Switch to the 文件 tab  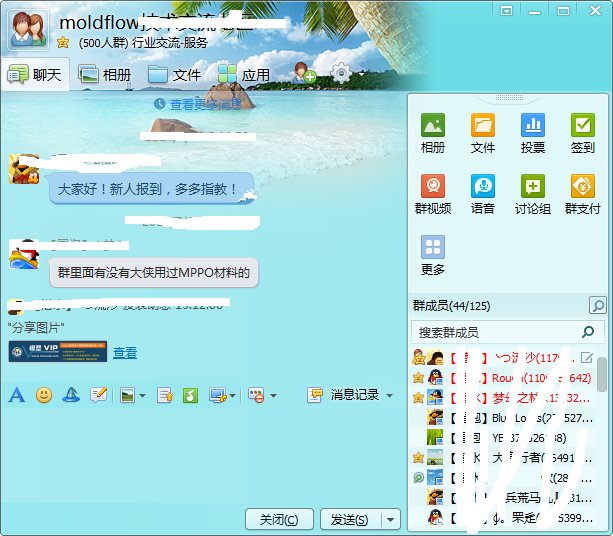click(x=174, y=74)
